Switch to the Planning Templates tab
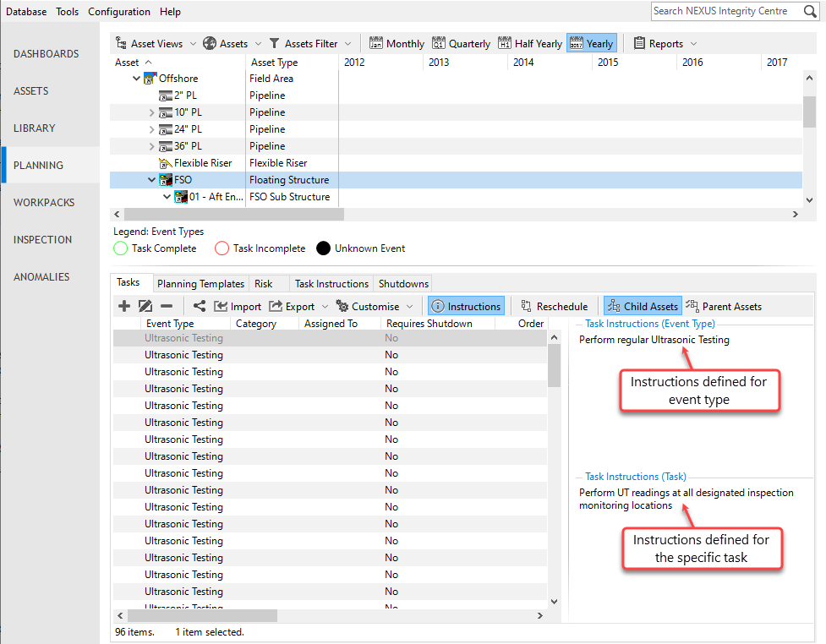The height and width of the screenshot is (644, 826). (x=200, y=283)
